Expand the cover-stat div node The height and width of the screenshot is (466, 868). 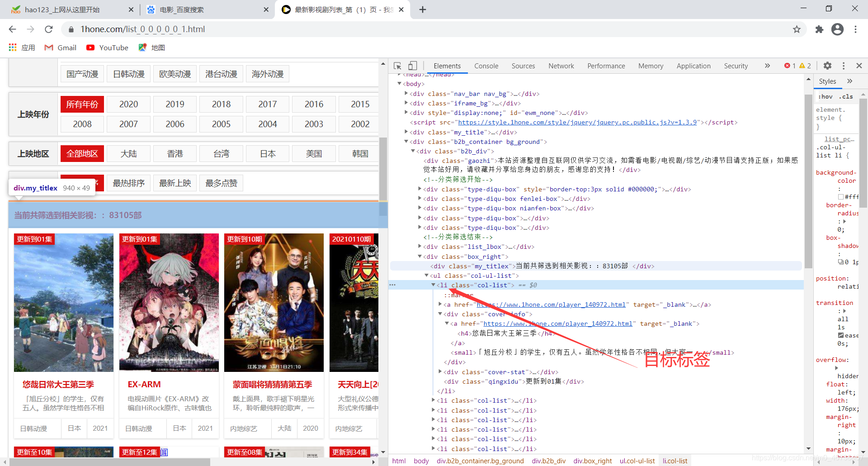tap(440, 372)
